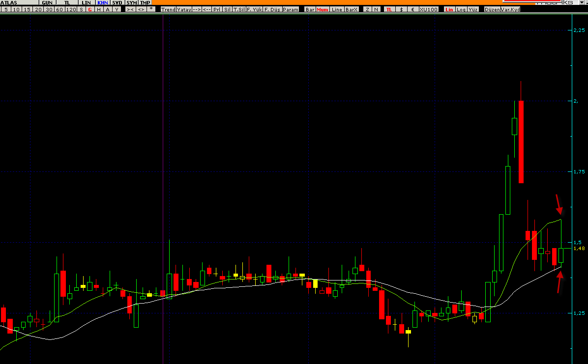The width and height of the screenshot is (588, 364).
Task: Click the asterisk button
Action: [x=151, y=9]
